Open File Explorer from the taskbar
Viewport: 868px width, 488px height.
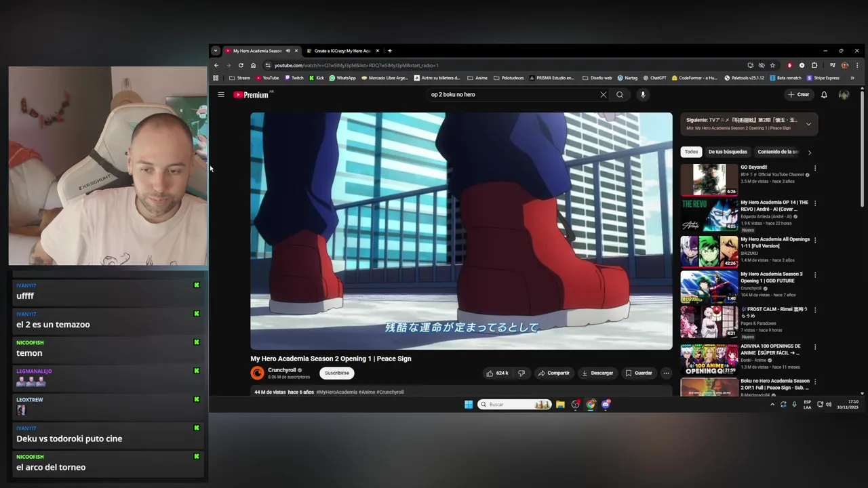(560, 405)
